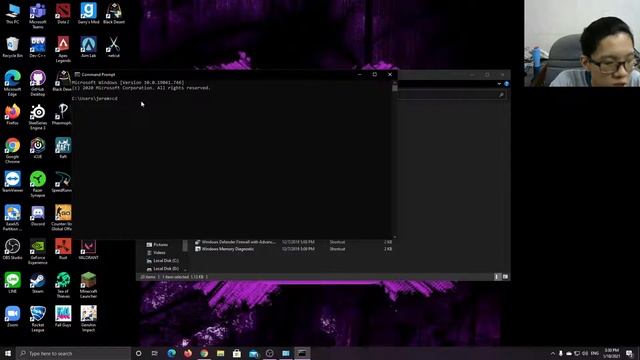
Task: Click the ENG language indicator
Action: click(595, 353)
